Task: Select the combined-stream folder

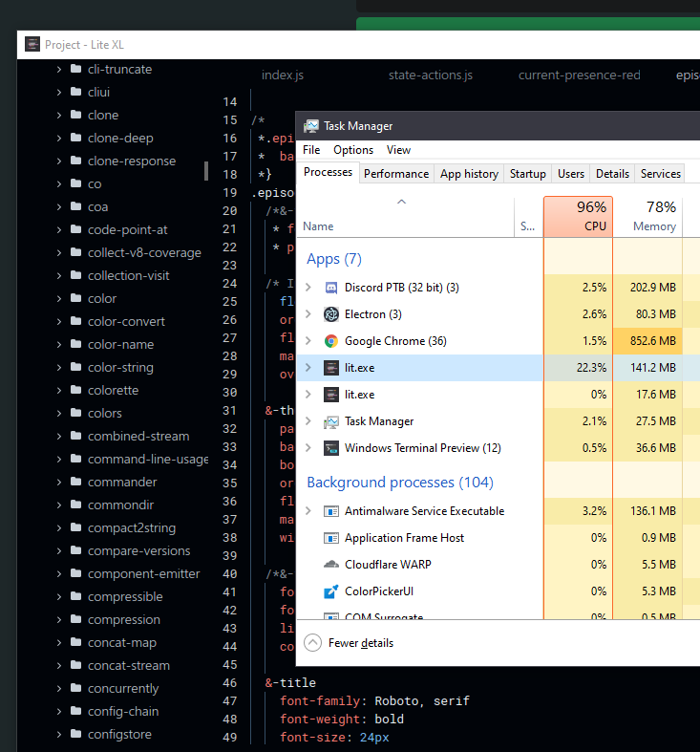Action: click(x=138, y=437)
